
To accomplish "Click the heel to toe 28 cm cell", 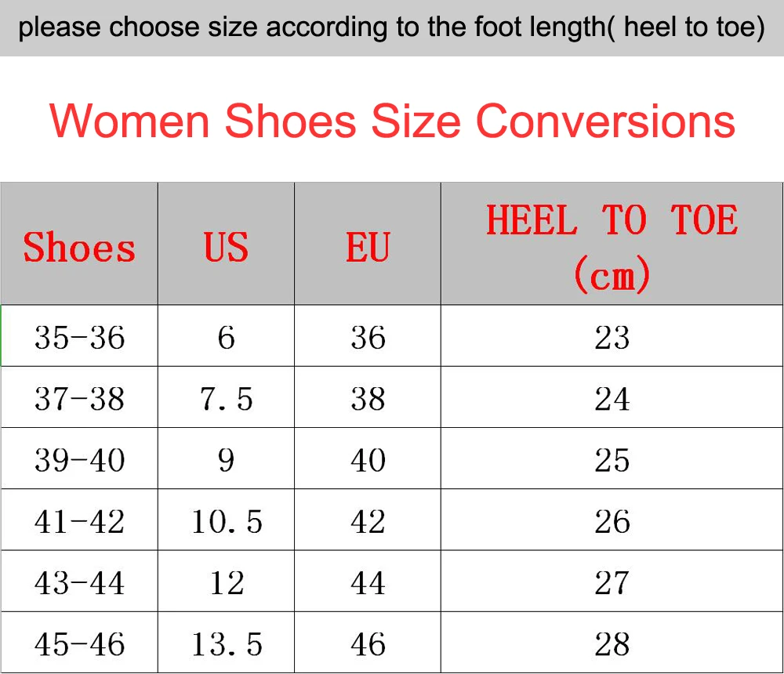I will pyautogui.click(x=612, y=643).
